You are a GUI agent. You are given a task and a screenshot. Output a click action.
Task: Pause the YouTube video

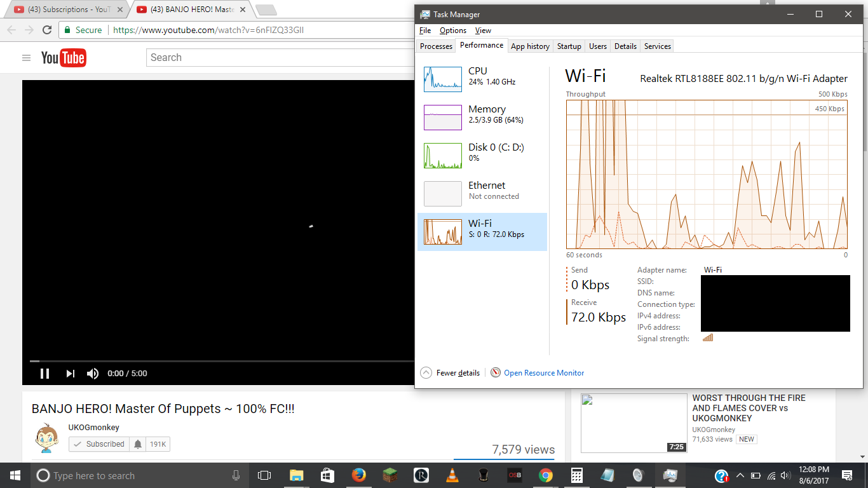(44, 374)
